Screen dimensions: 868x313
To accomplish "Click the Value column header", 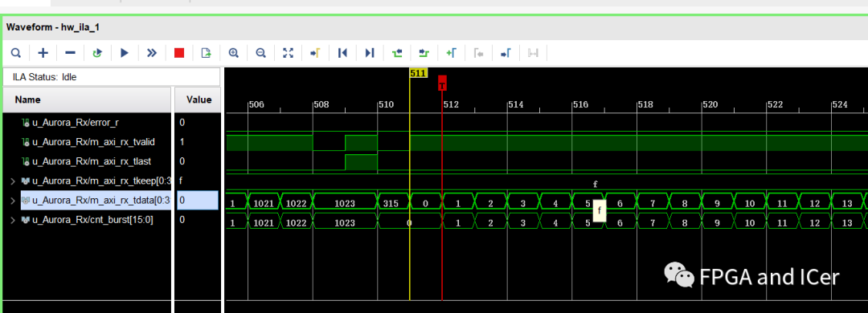I will click(x=199, y=100).
